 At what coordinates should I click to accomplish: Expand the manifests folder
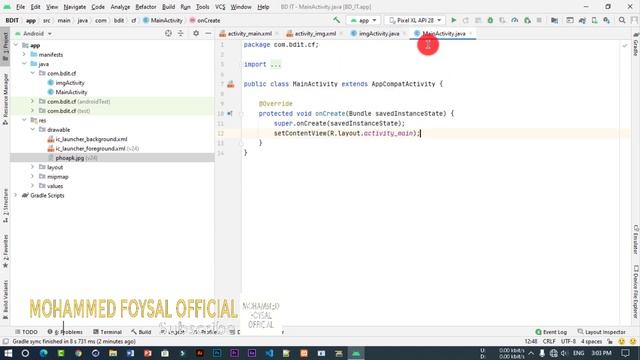24,54
